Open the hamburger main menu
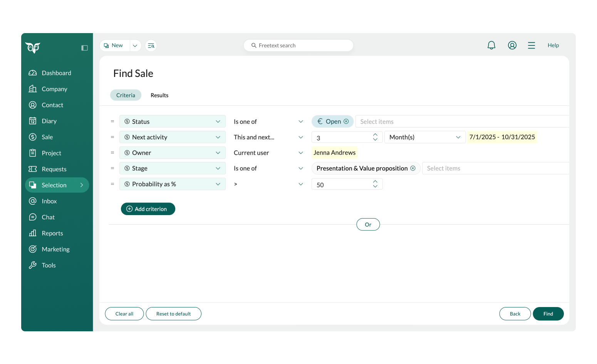The height and width of the screenshot is (364, 597). [531, 45]
